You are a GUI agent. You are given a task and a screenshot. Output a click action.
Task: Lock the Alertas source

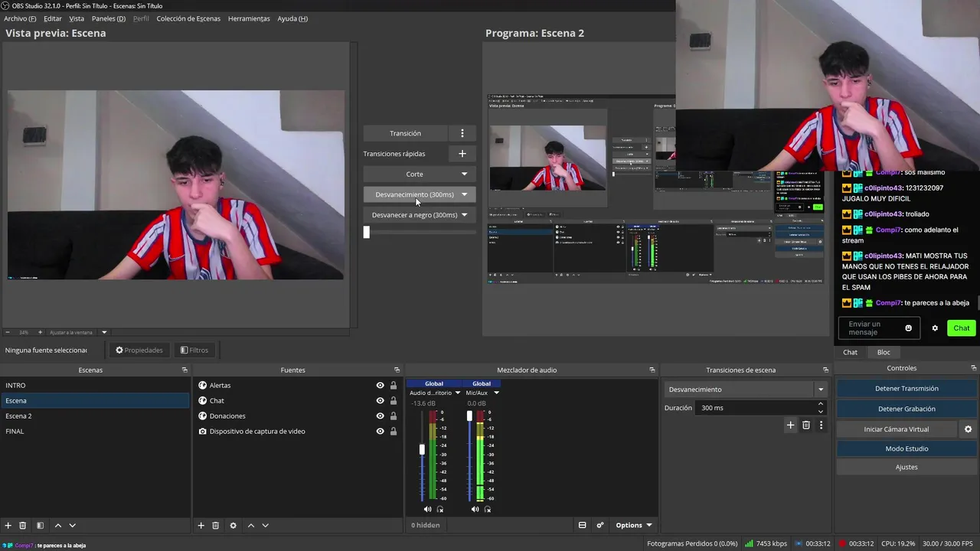(394, 385)
